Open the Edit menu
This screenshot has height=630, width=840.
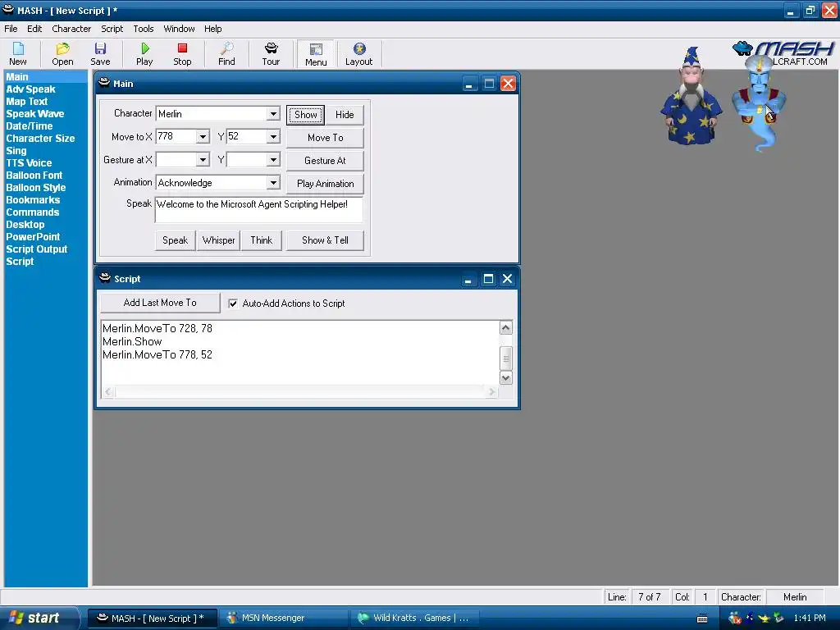[x=34, y=29]
